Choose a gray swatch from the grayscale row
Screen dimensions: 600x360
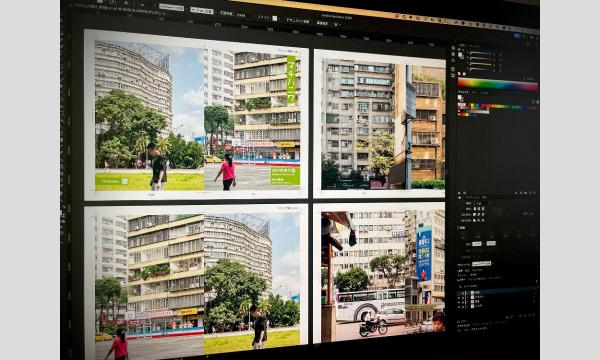pyautogui.click(x=474, y=112)
